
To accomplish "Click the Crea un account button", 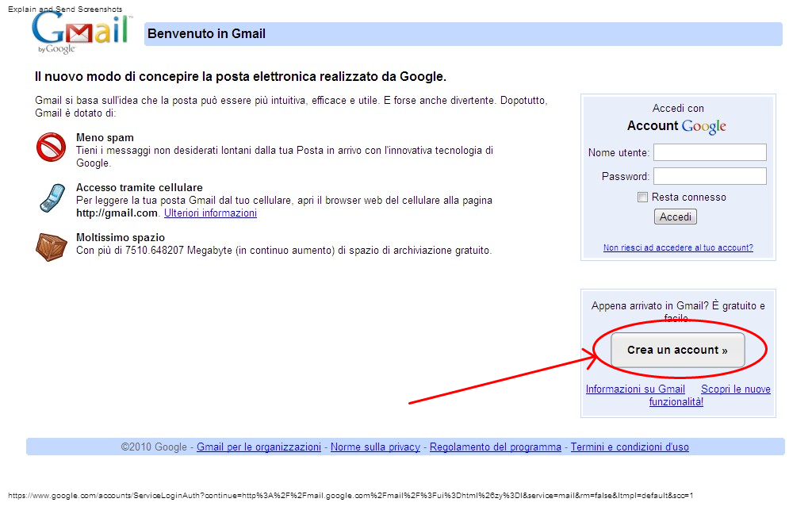I will pyautogui.click(x=677, y=350).
